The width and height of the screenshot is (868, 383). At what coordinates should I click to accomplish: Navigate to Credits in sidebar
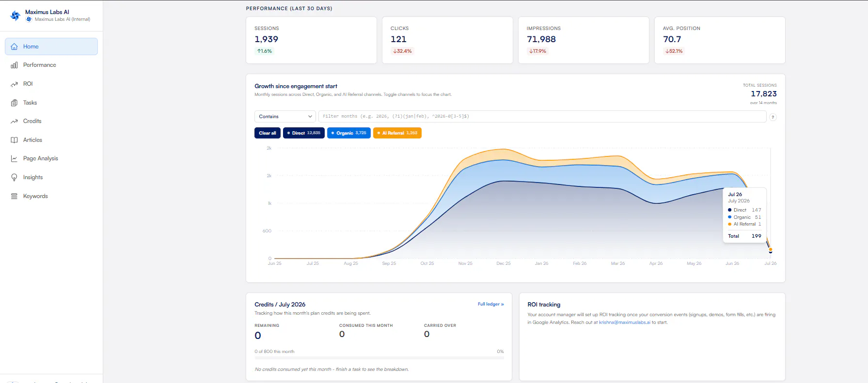tap(51, 121)
